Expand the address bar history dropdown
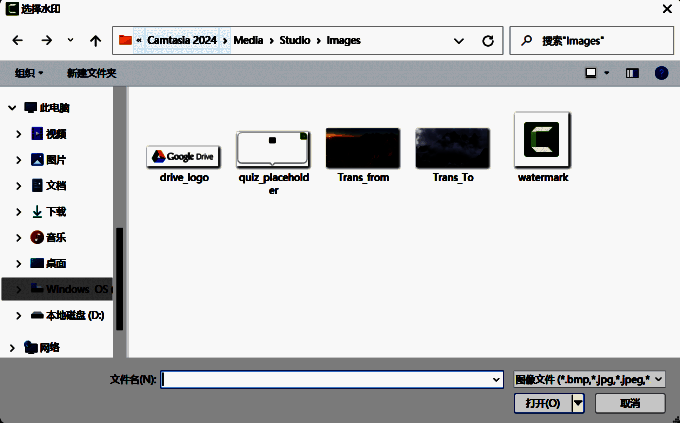 pos(458,41)
